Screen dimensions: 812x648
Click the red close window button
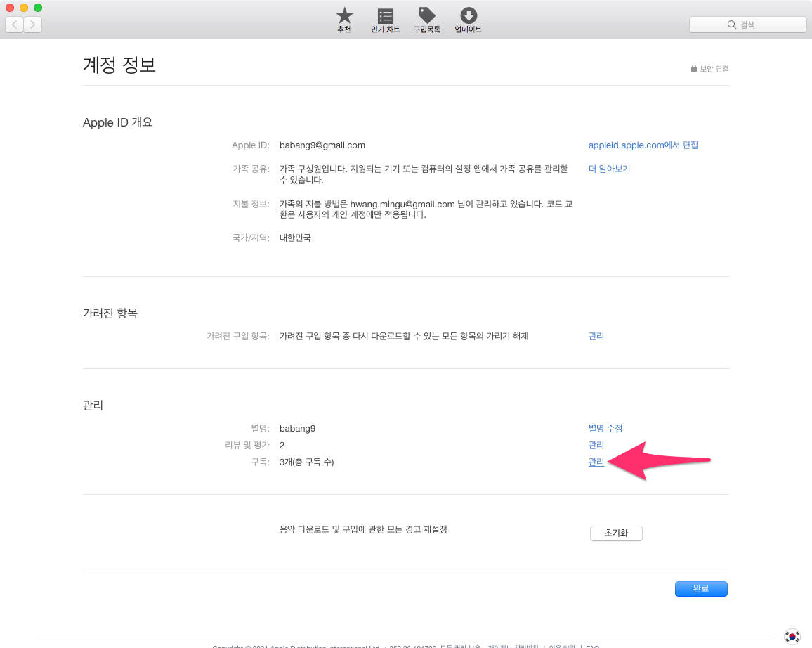[10, 8]
